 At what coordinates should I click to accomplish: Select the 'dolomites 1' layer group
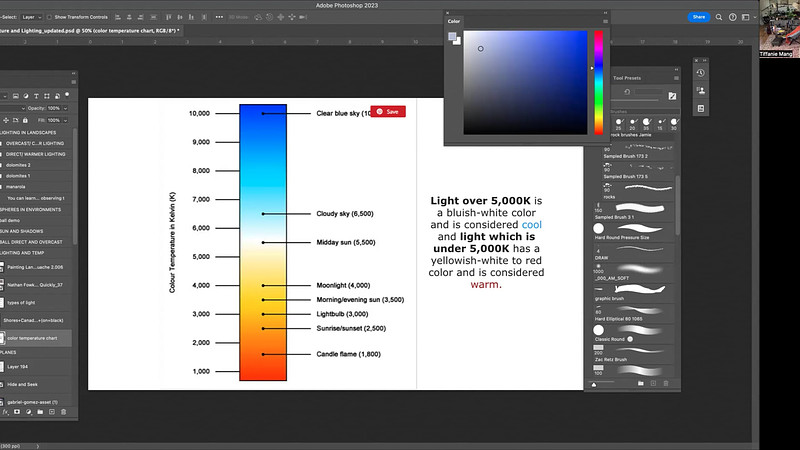[x=36, y=176]
